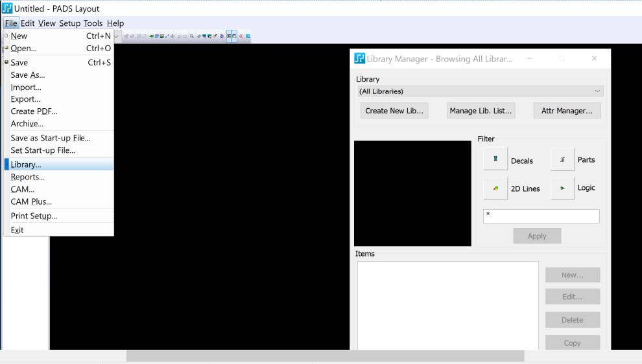Click the horizontal scrollbar at window bottom
Viewport: 642px width, 364px height.
tap(325, 356)
